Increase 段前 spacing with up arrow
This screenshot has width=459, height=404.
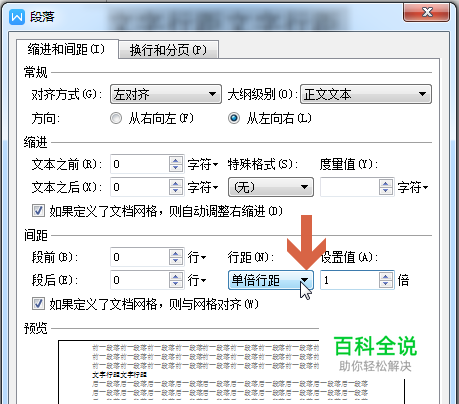tap(176, 253)
